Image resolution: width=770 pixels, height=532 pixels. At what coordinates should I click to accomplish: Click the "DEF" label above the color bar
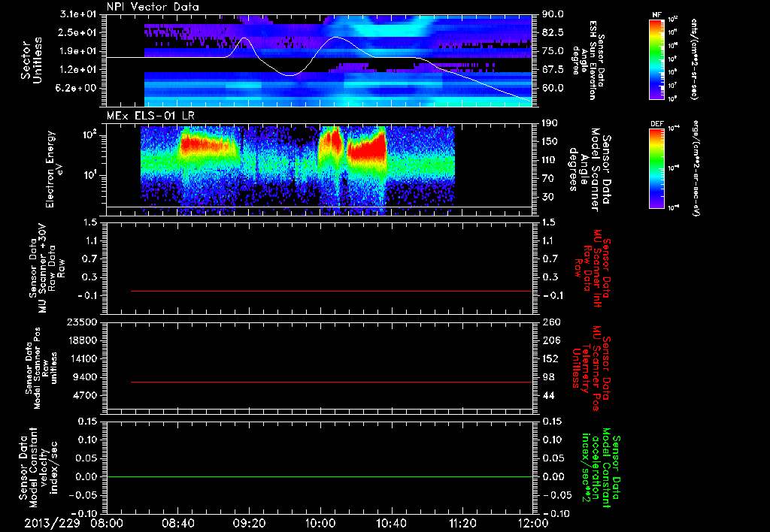tap(656, 124)
